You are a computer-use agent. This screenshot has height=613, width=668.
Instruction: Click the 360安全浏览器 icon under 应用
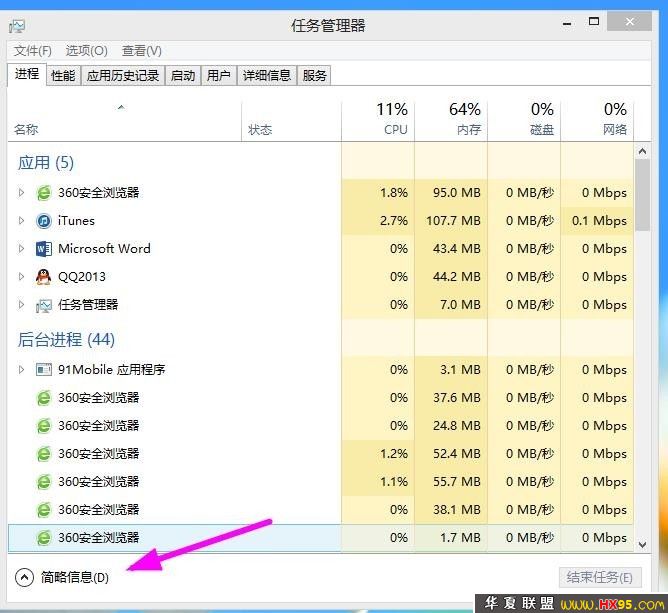[x=44, y=193]
